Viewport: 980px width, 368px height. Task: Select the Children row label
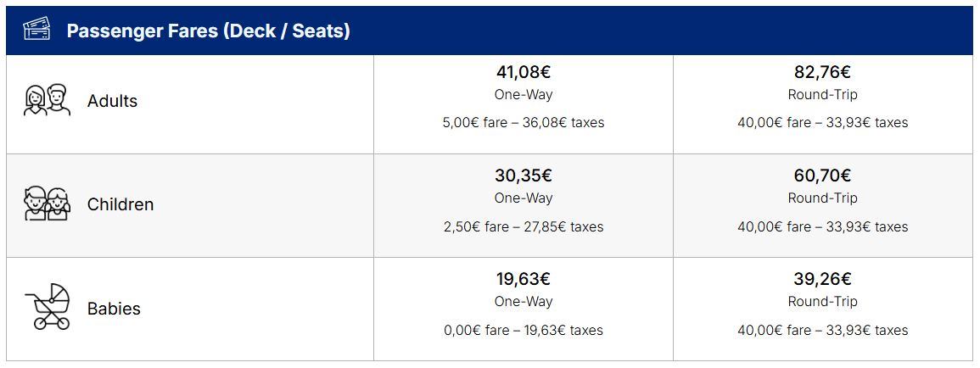[120, 204]
